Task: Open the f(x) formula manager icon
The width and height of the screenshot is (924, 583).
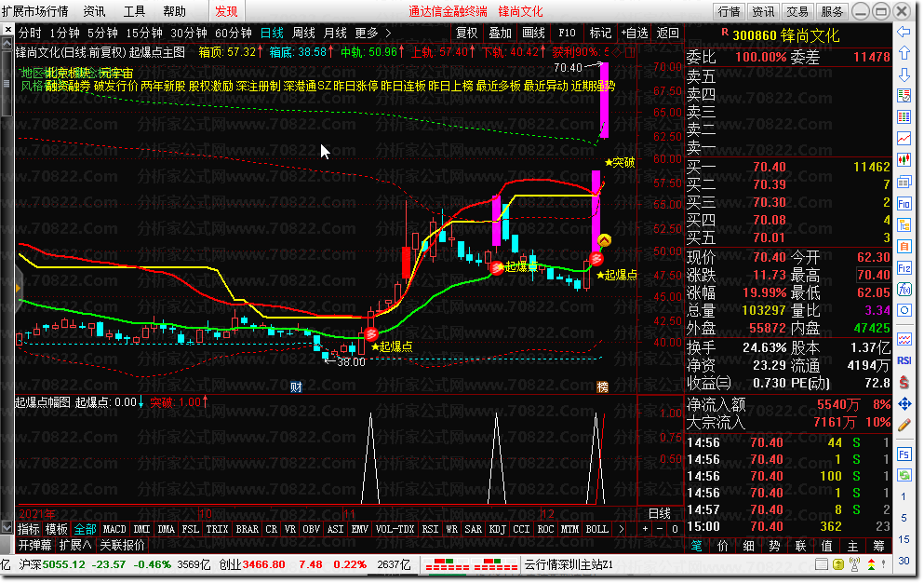Action: pyautogui.click(x=904, y=289)
